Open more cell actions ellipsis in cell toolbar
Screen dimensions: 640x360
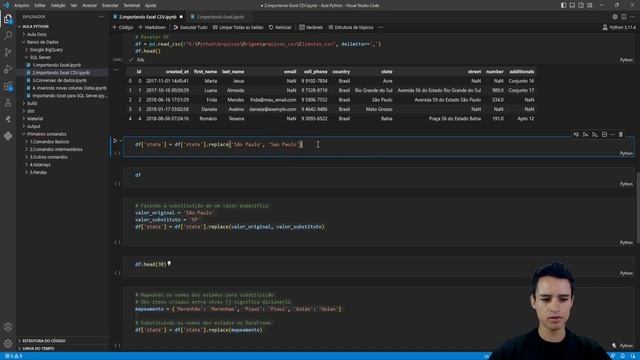coord(612,134)
